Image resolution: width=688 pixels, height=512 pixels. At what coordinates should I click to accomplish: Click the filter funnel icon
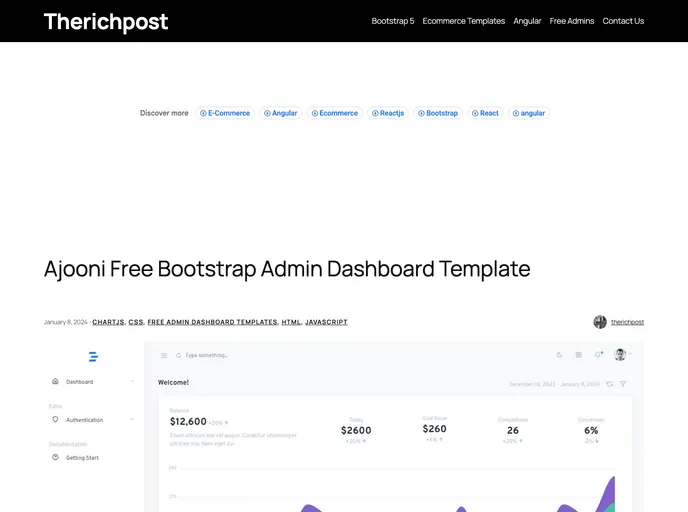tap(623, 383)
